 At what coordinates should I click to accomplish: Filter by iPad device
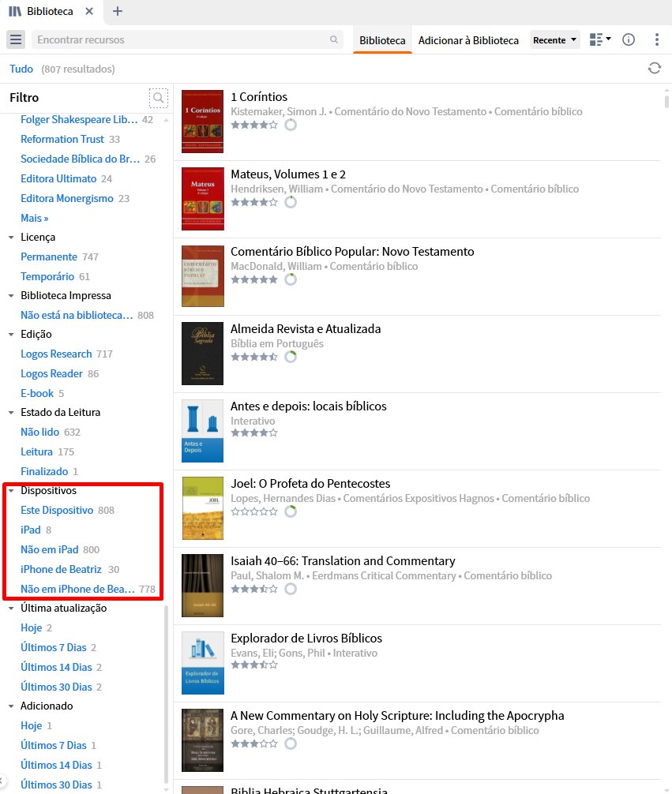pyautogui.click(x=31, y=530)
